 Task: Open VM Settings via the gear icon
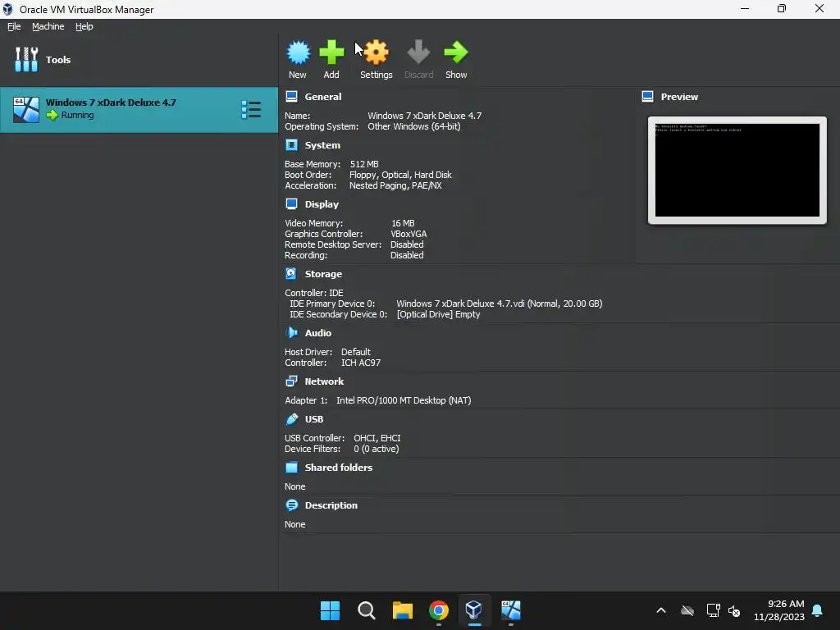[376, 52]
